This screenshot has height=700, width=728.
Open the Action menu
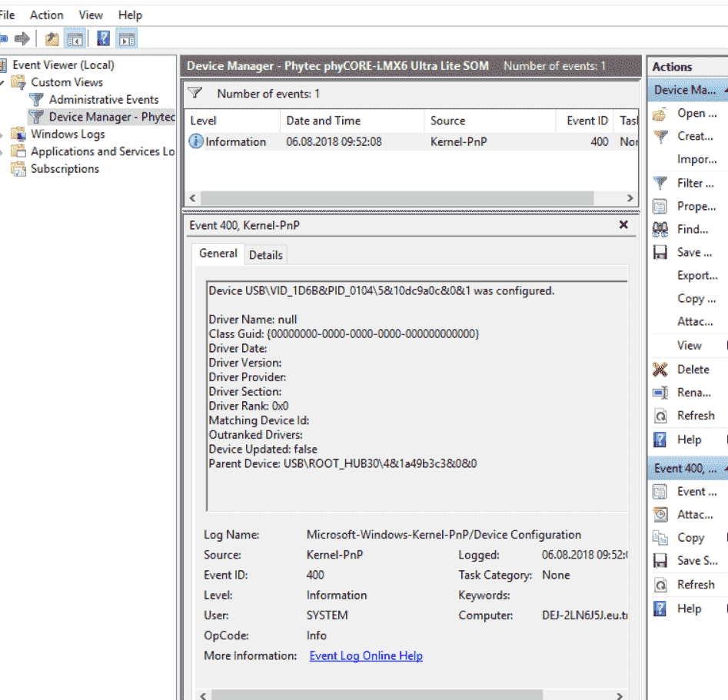(x=46, y=15)
